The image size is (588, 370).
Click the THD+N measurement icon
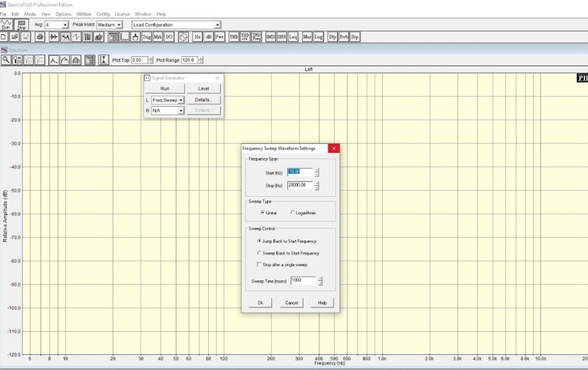tap(245, 36)
